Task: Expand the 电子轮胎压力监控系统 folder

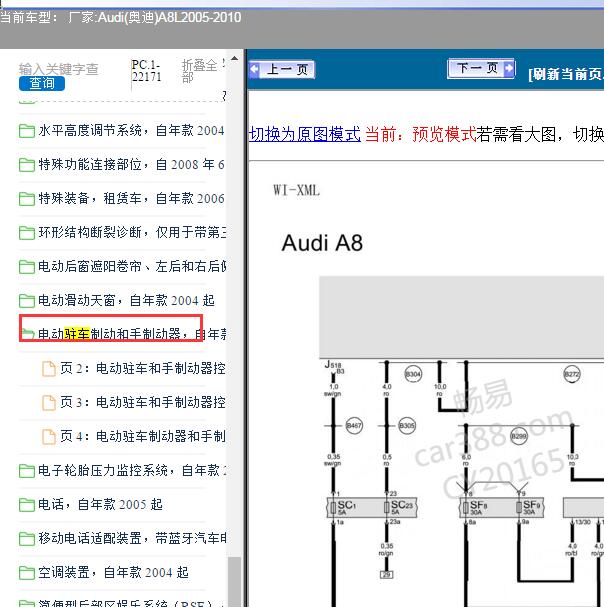Action: (x=27, y=470)
